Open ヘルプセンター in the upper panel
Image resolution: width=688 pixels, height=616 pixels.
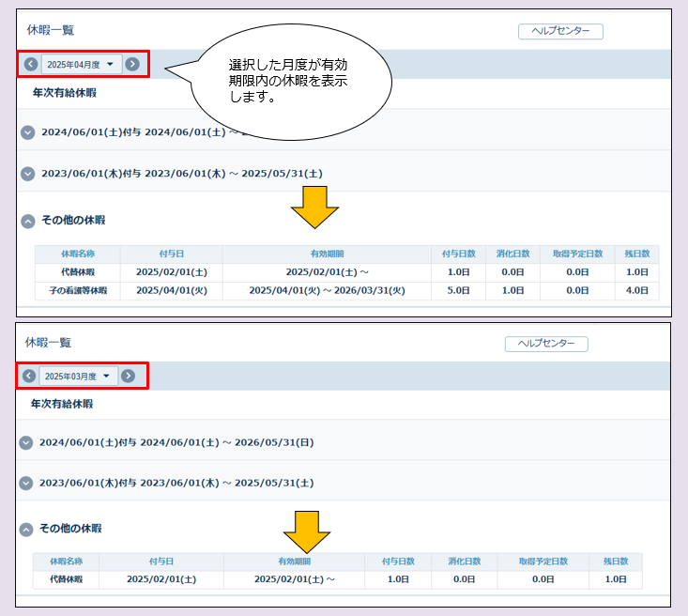click(x=560, y=31)
